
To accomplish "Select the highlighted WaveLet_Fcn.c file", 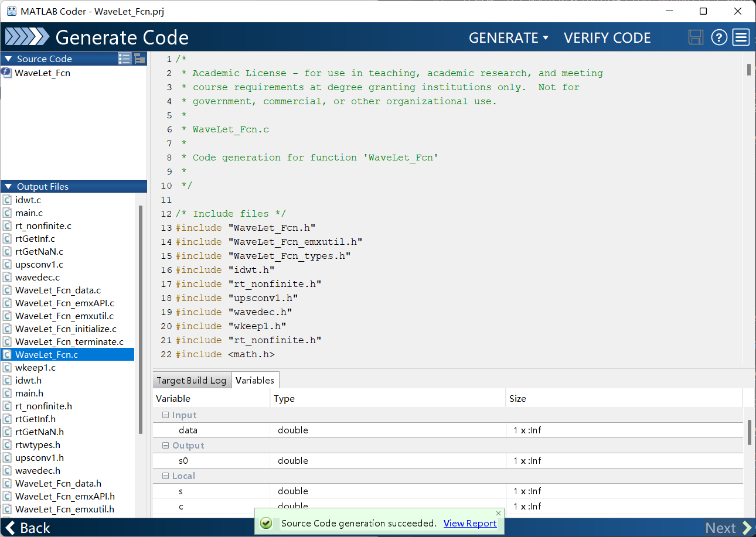I will (x=67, y=355).
